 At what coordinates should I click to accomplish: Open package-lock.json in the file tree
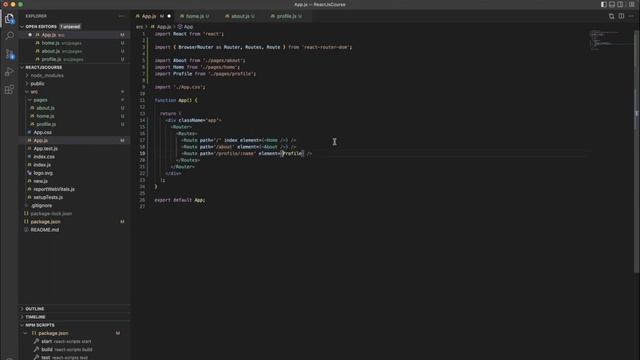click(75, 213)
